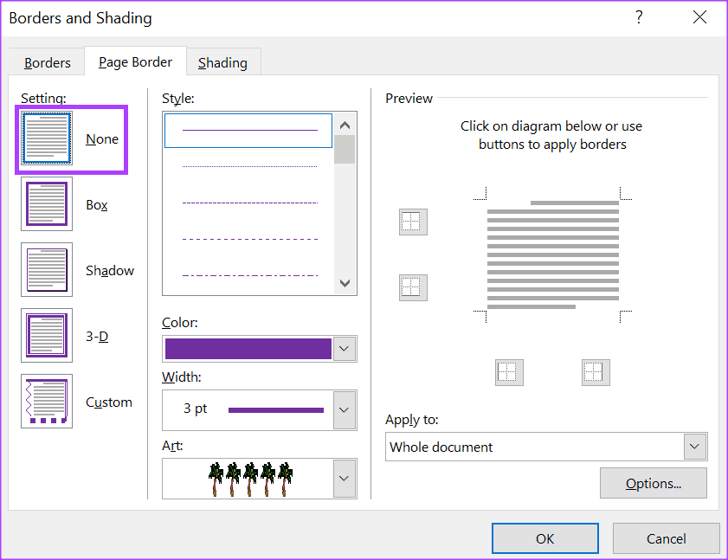This screenshot has width=728, height=560.
Task: Pick the Shadow border setting
Action: (47, 270)
